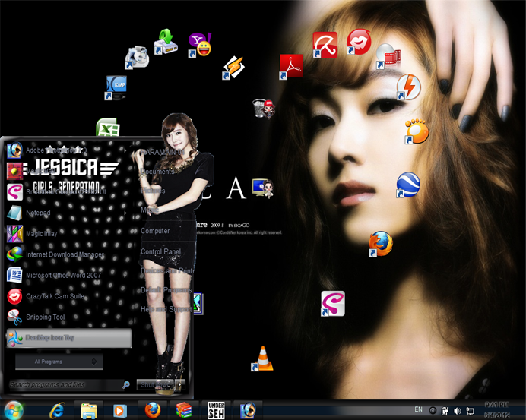526x420 pixels.
Task: Launch Magic Inlay from the Start menu
Action: (67, 234)
